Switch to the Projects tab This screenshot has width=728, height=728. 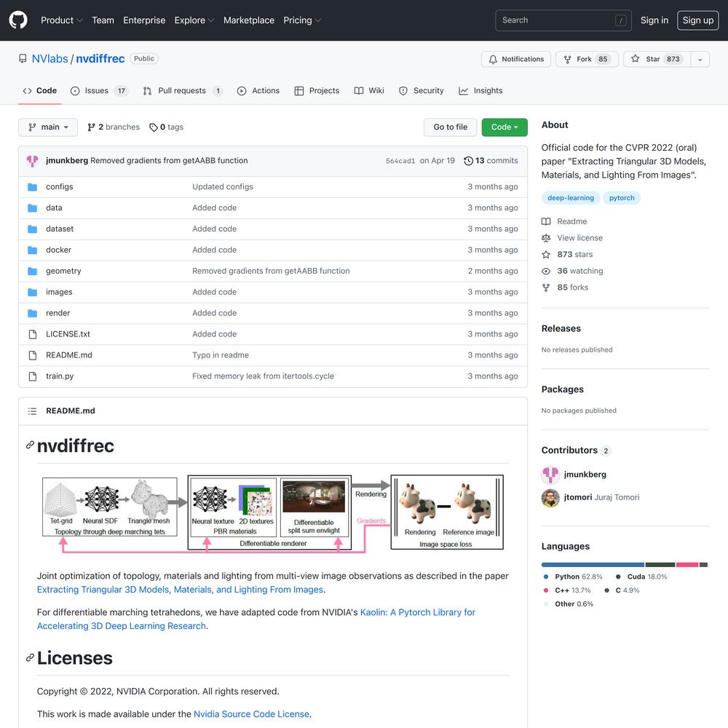pos(317,91)
